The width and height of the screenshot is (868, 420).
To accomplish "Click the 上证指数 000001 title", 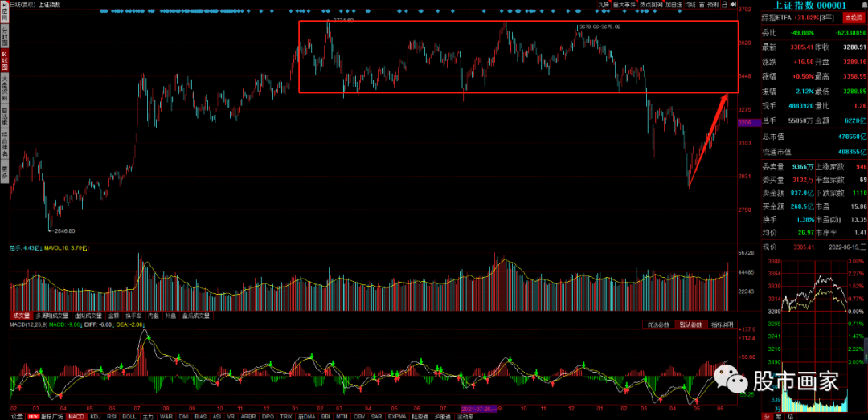I will (811, 5).
